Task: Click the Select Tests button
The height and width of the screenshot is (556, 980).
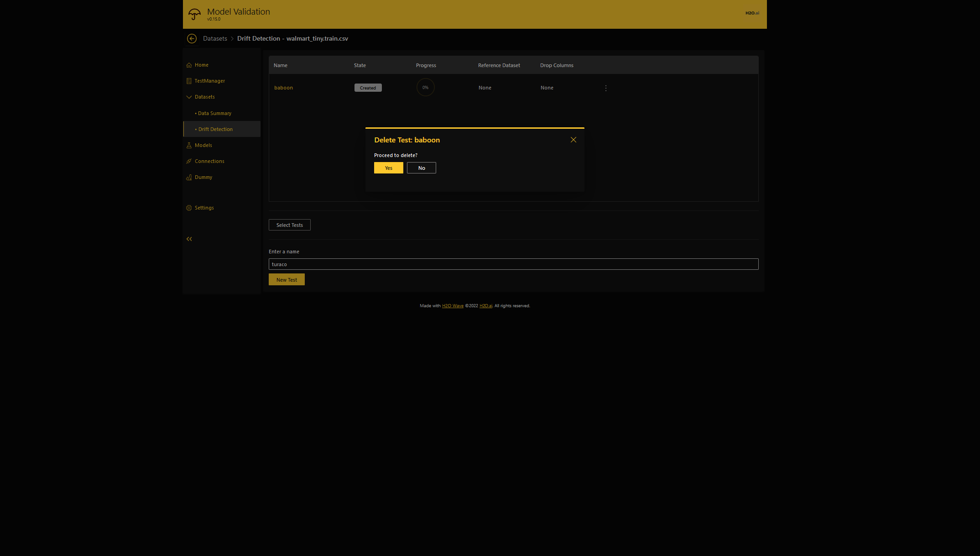Action: pos(289,225)
